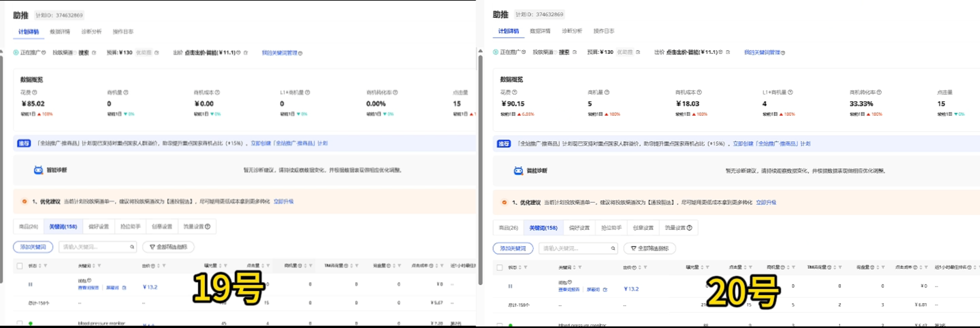
Task: Click 花费 help icon in 19号 panel
Action: pos(34,92)
